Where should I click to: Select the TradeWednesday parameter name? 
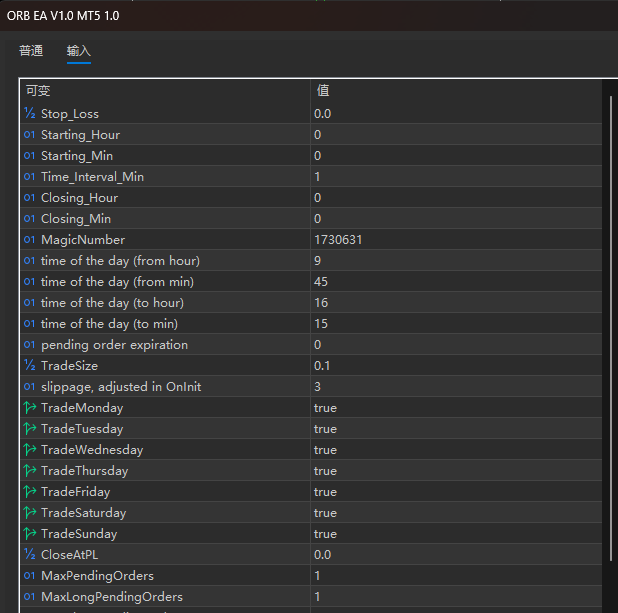click(x=92, y=450)
